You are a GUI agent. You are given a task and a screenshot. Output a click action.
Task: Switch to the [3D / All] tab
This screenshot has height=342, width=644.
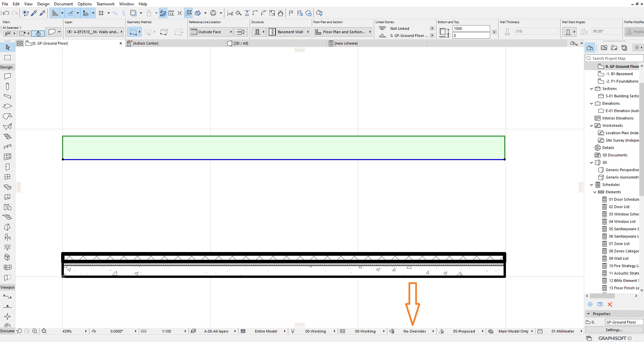click(241, 43)
